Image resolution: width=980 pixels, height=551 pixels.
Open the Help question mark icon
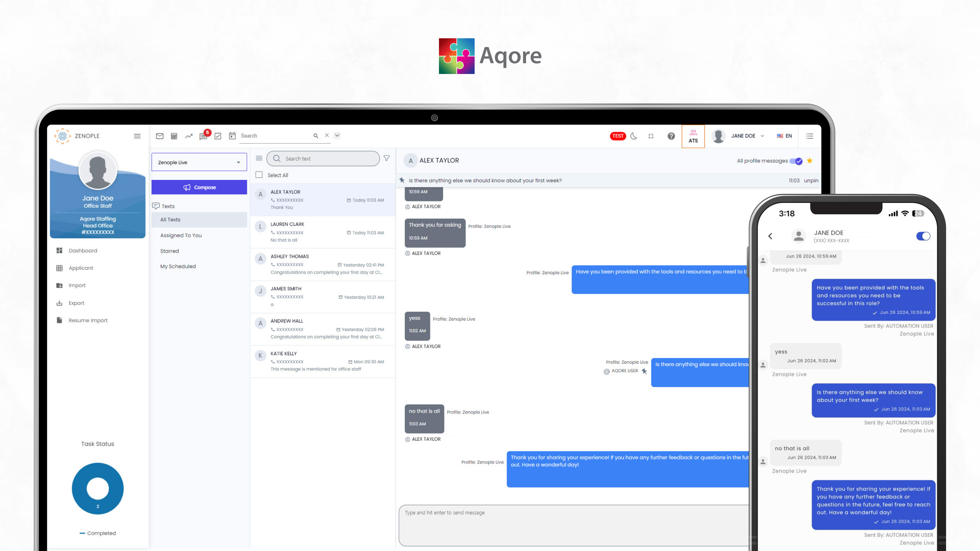[x=671, y=136]
